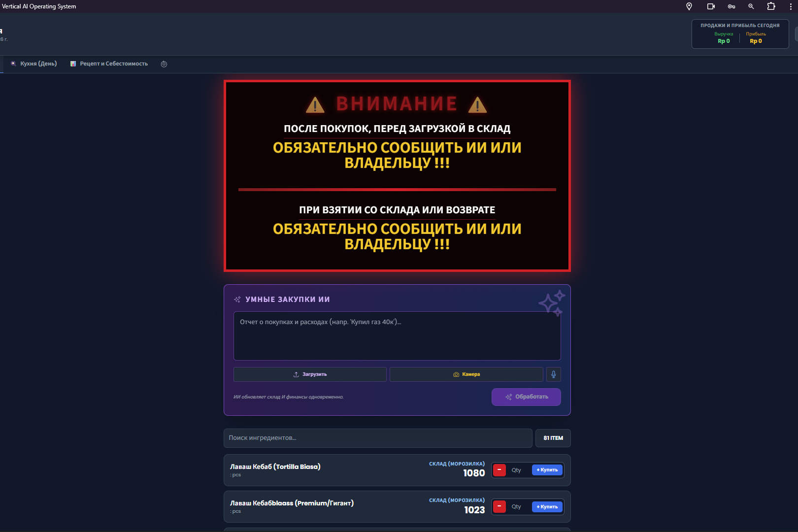Click the zoom magnifier icon in title bar
The width and height of the screenshot is (798, 532).
coord(751,6)
